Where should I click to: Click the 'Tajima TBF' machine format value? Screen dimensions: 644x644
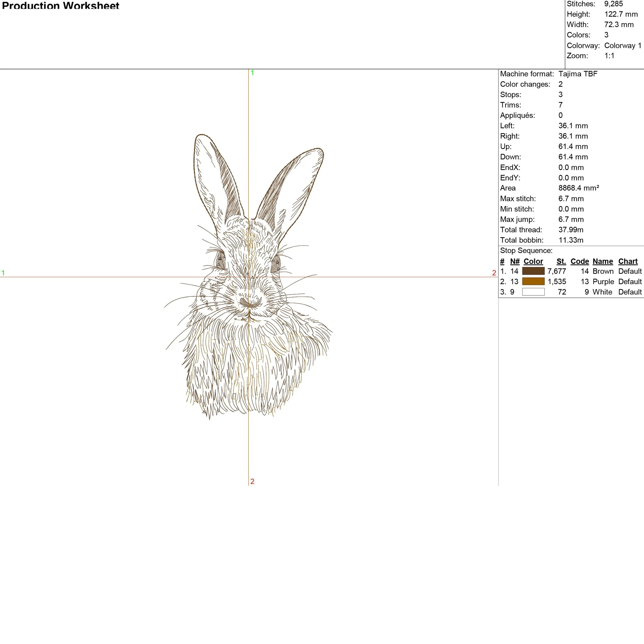(x=578, y=74)
